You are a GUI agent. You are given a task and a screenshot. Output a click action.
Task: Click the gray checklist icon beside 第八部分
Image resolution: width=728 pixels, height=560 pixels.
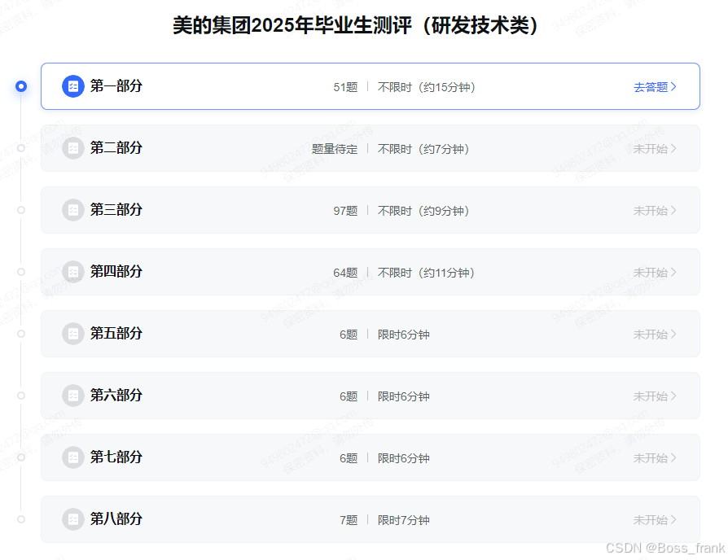(73, 519)
